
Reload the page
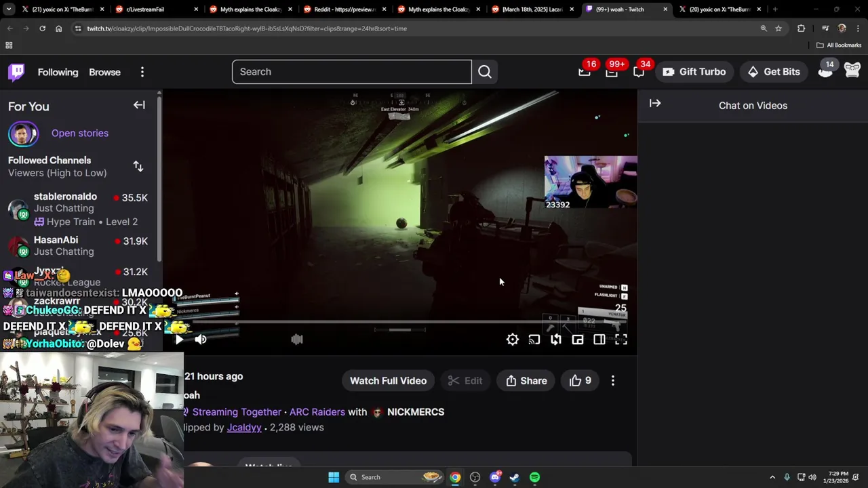coord(42,28)
